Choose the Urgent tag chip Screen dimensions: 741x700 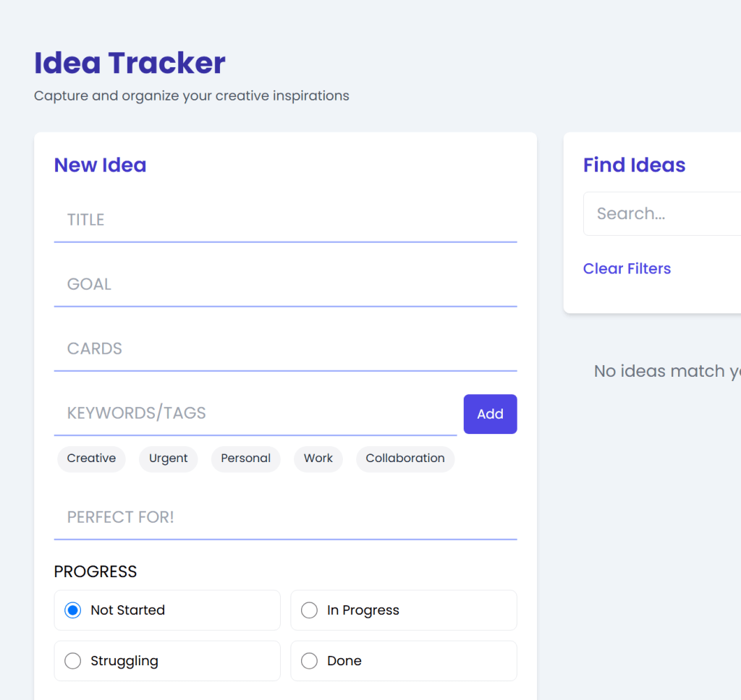tap(168, 458)
